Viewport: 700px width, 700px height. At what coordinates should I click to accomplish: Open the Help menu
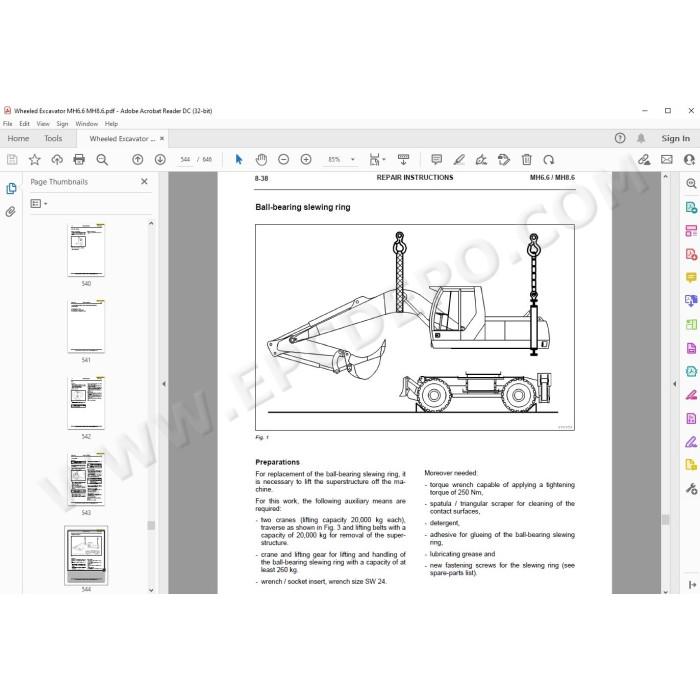point(111,124)
